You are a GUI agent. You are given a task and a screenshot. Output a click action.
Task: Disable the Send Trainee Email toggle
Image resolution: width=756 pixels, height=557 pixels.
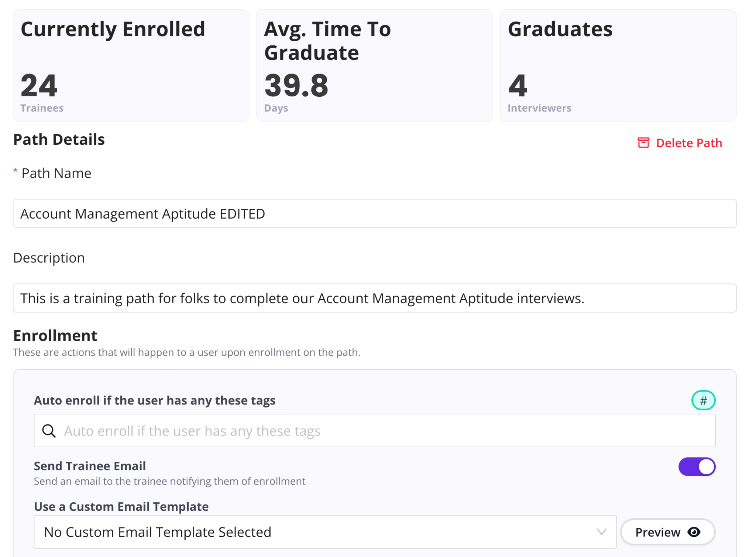pos(697,467)
